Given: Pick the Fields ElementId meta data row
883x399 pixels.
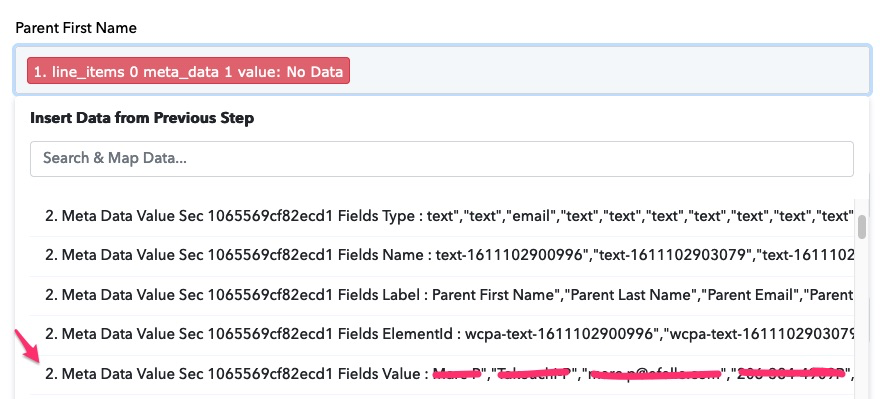Looking at the screenshot, I should point(443,335).
